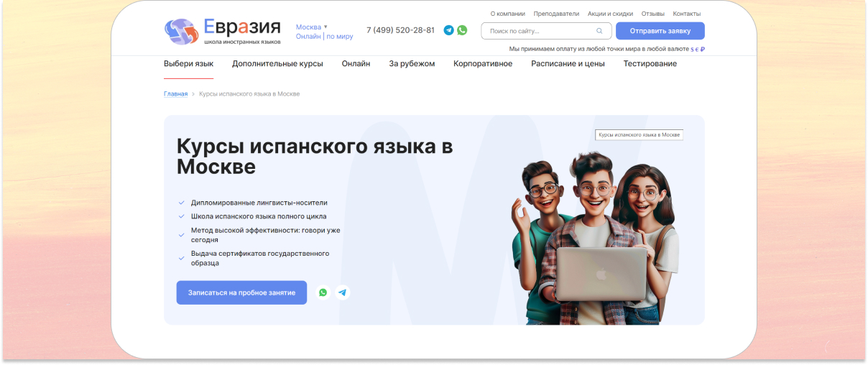The width and height of the screenshot is (868, 365).
Task: Click the Telegram icon in the header
Action: coord(448,30)
